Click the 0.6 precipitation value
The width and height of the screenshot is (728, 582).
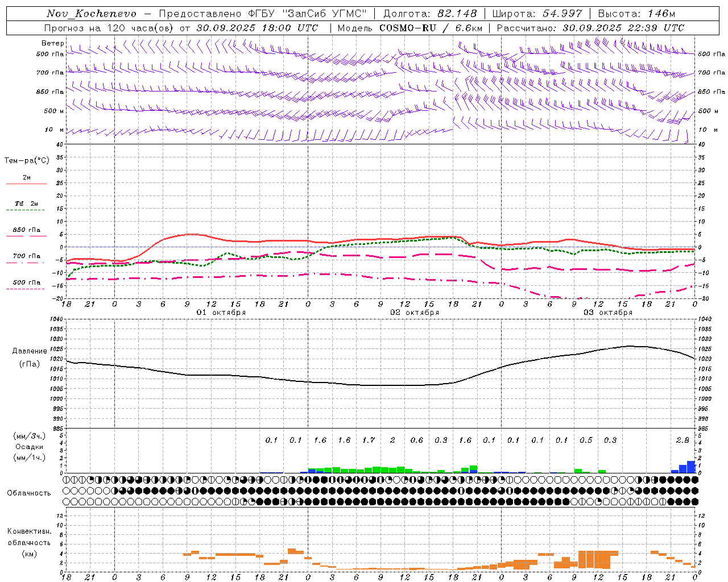pos(417,440)
